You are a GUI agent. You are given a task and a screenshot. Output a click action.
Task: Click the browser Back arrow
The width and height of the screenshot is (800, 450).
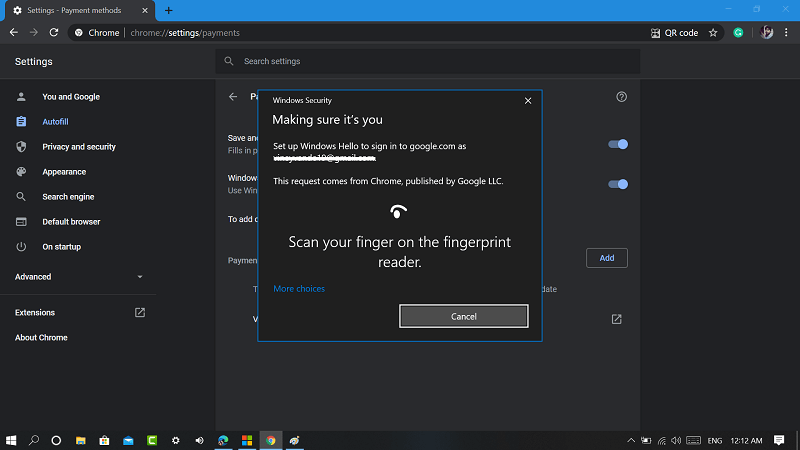14,33
